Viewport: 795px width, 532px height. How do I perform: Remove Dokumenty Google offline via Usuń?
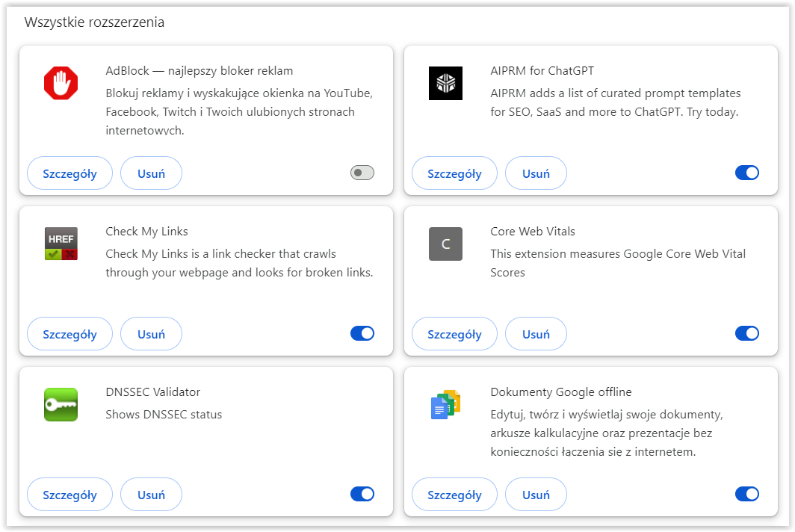[x=536, y=495]
